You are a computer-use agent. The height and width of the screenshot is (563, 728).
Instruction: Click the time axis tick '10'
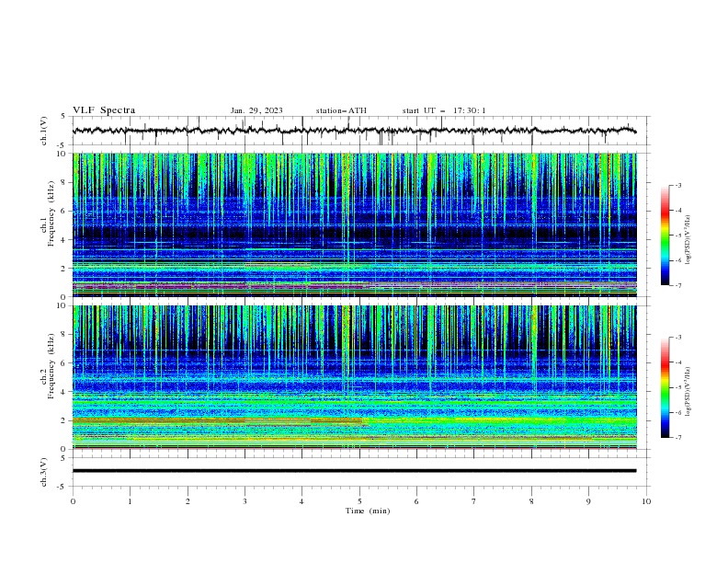(x=646, y=501)
